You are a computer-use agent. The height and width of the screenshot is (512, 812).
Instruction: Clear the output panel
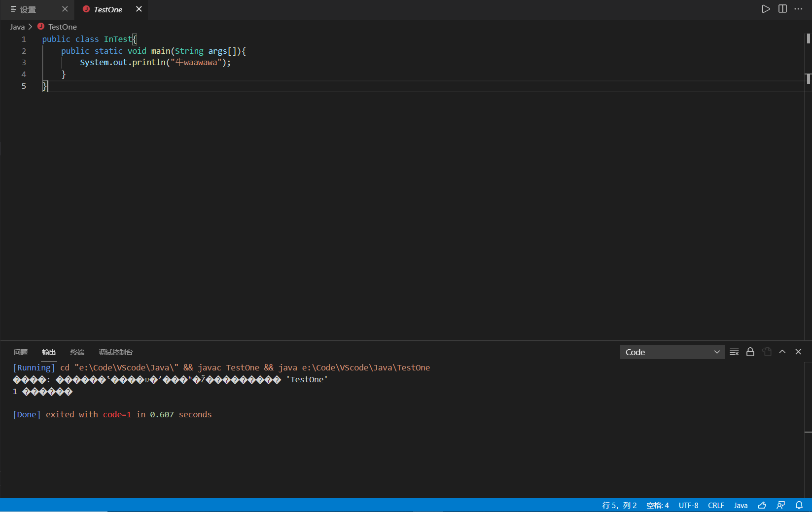coord(734,352)
